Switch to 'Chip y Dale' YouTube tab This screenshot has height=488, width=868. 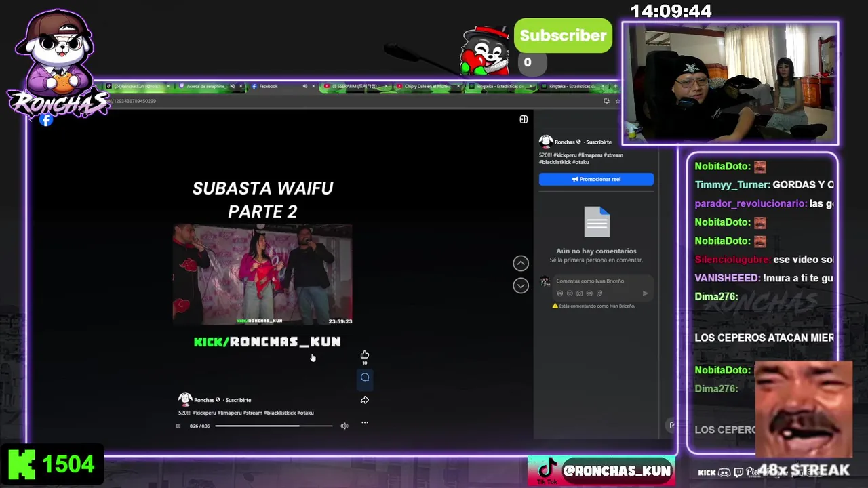pos(427,86)
